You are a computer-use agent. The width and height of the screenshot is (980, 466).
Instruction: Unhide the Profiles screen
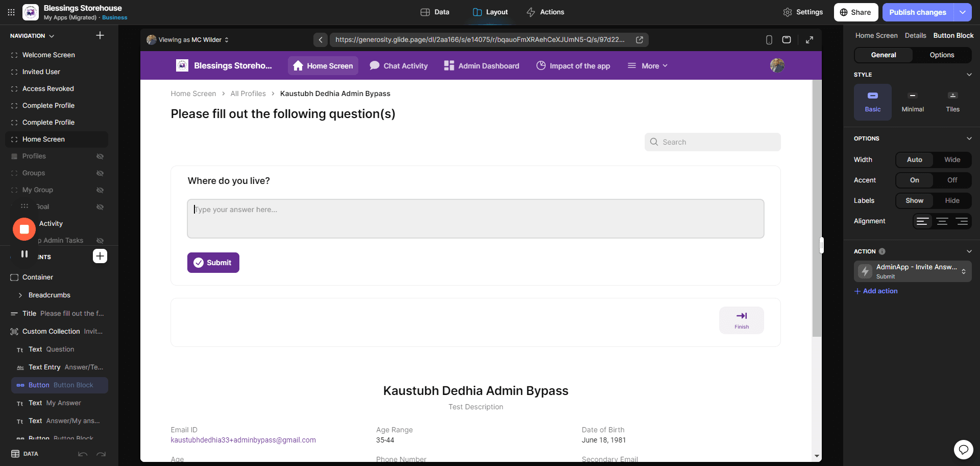pos(100,156)
